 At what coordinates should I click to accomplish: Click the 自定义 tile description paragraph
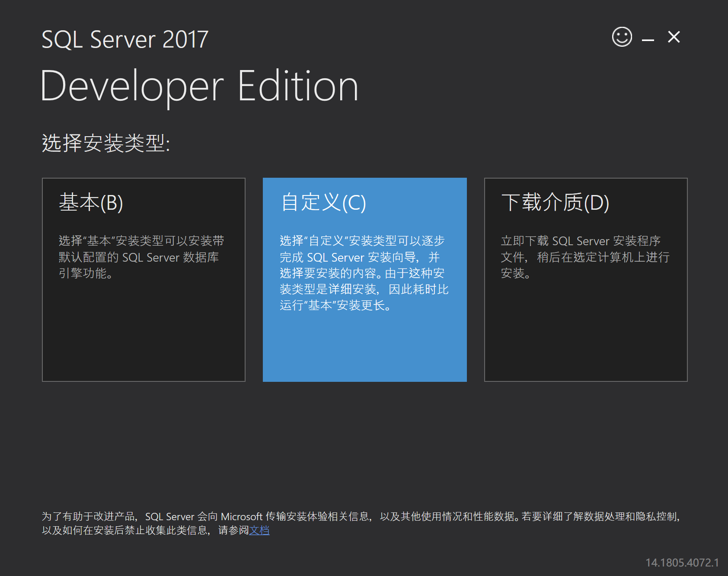pyautogui.click(x=363, y=272)
